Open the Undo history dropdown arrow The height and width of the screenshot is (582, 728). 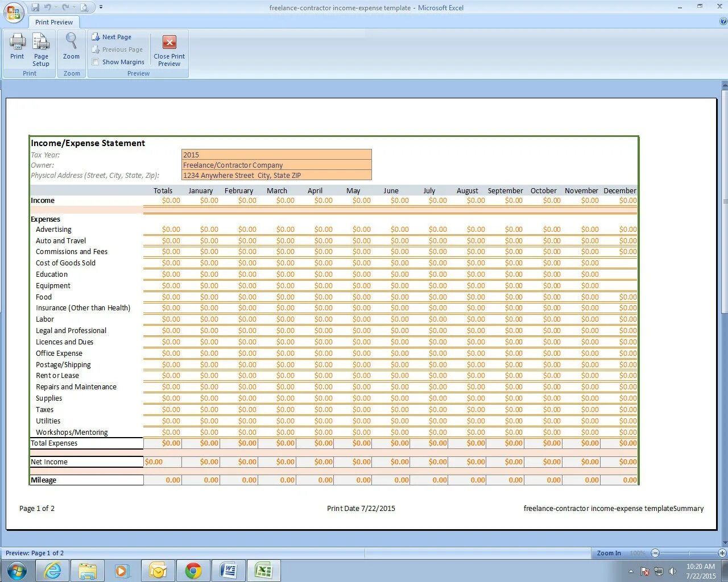pos(55,7)
